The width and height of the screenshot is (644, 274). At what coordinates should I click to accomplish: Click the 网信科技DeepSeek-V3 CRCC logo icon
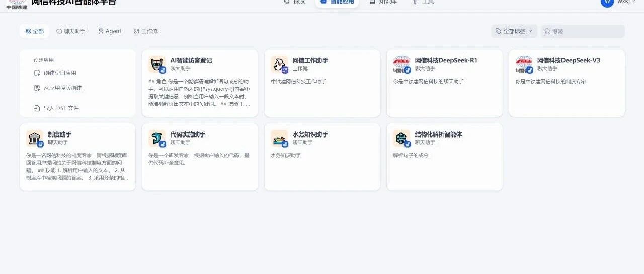524,64
